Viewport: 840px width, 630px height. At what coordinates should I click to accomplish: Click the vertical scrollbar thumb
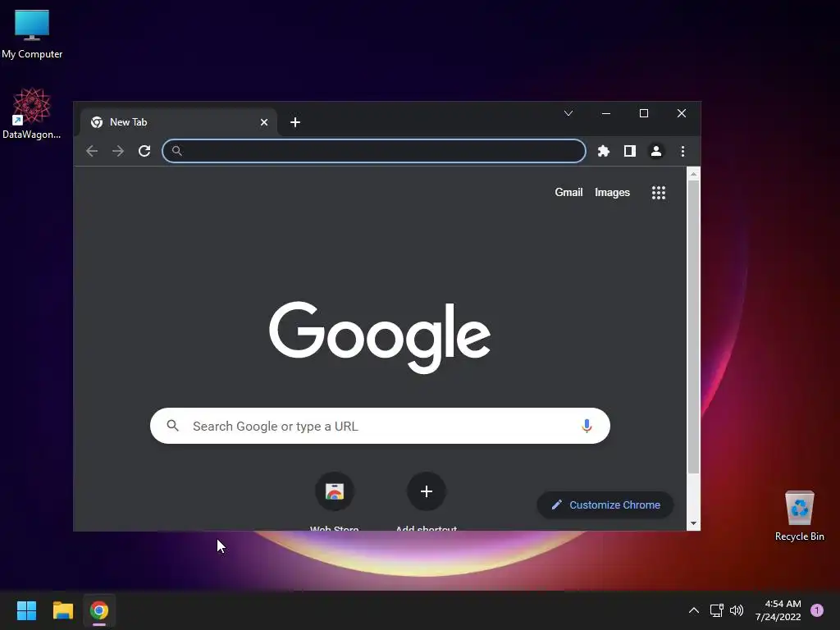click(693, 326)
